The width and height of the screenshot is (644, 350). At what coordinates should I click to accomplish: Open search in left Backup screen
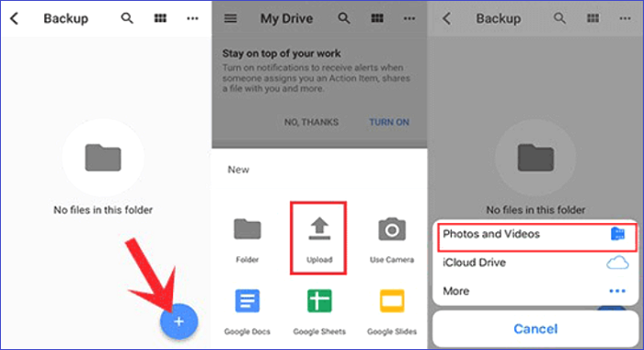pyautogui.click(x=127, y=18)
